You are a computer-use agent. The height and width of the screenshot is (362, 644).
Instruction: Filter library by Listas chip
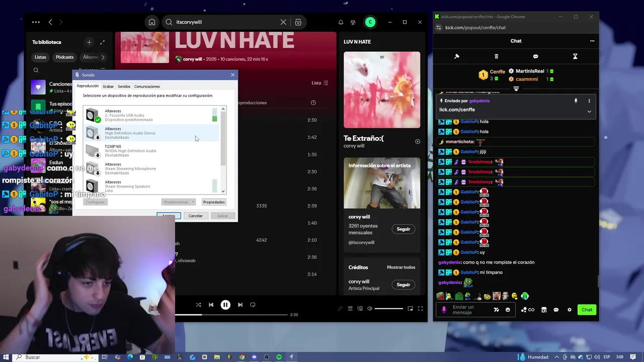[40, 57]
